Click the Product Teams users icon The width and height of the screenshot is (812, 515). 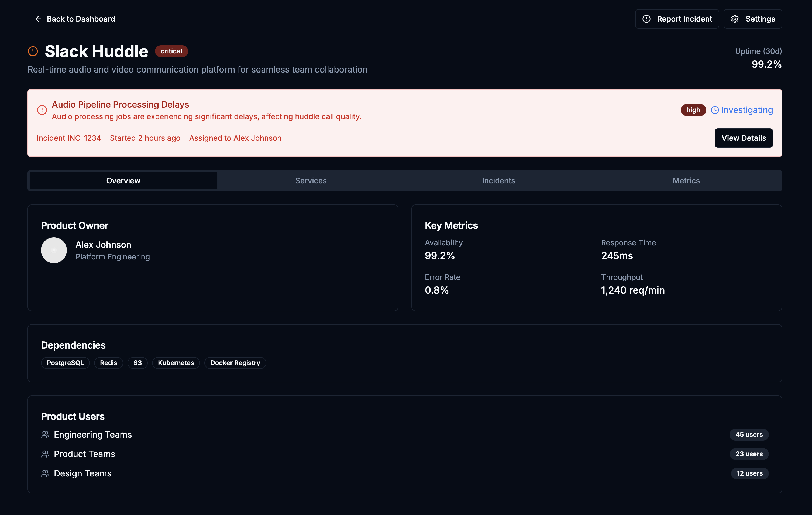[x=45, y=454]
